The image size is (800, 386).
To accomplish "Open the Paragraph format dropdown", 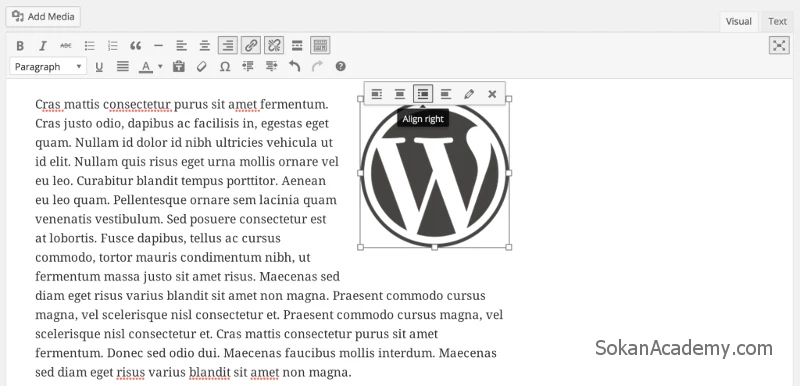I will click(48, 67).
